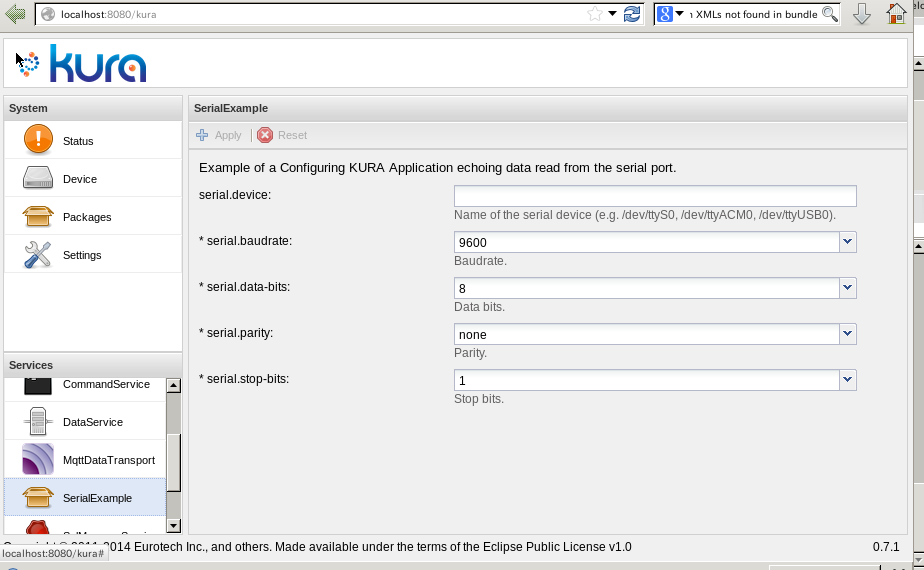Image resolution: width=924 pixels, height=570 pixels.
Task: Click the Apply plus icon
Action: click(202, 135)
